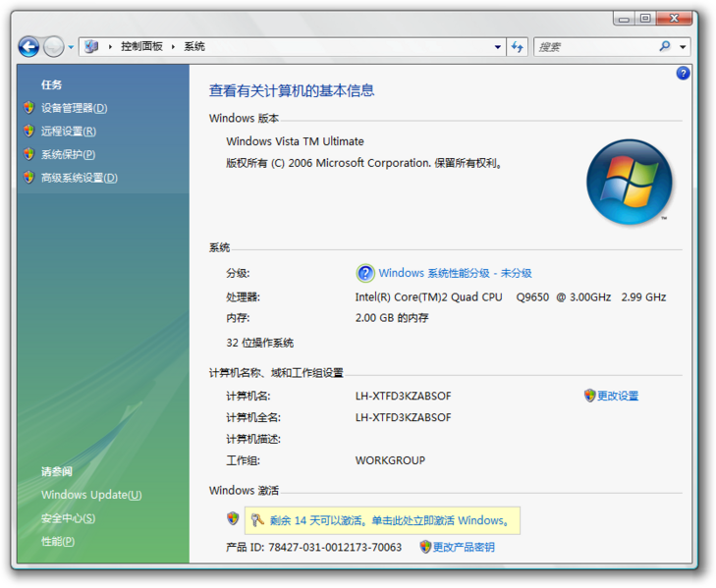
Task: Open 性能(P) link in sidebar
Action: 58,542
